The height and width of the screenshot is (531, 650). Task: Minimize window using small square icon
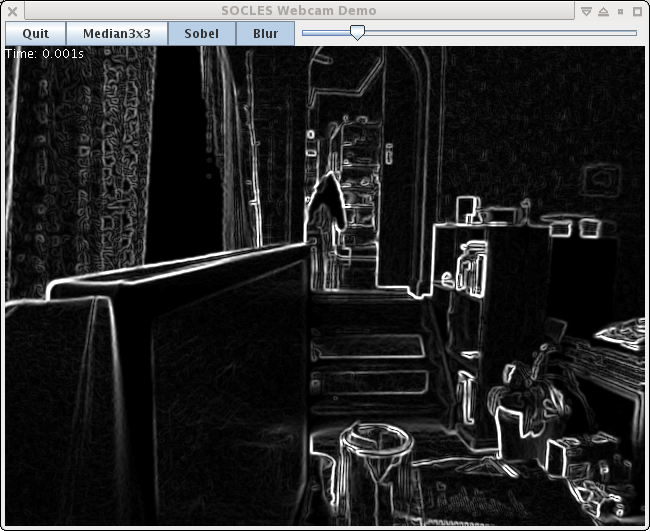tap(621, 12)
